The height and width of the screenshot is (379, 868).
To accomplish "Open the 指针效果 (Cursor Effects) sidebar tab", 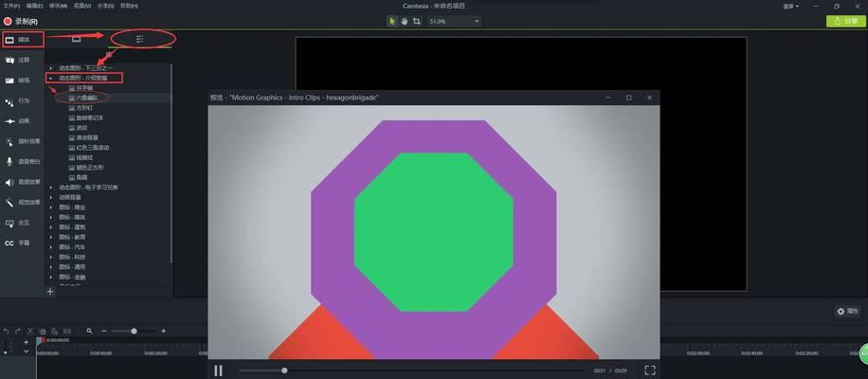I will pyautogui.click(x=22, y=141).
